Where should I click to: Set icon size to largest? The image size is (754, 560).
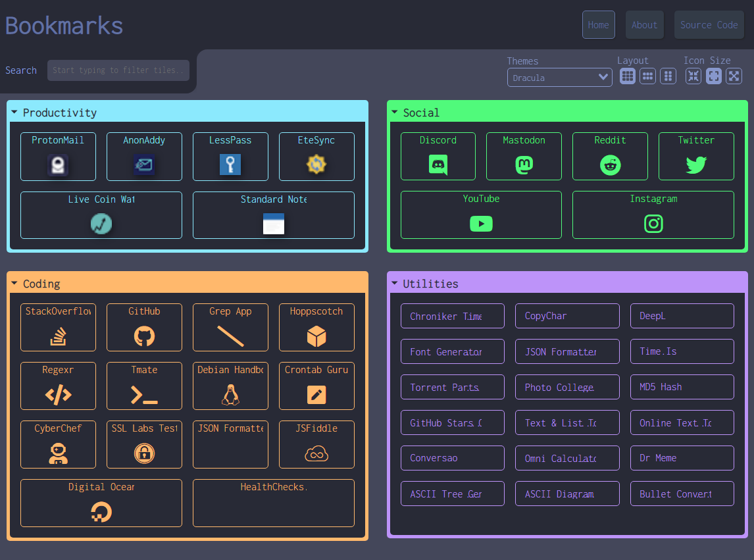(734, 76)
